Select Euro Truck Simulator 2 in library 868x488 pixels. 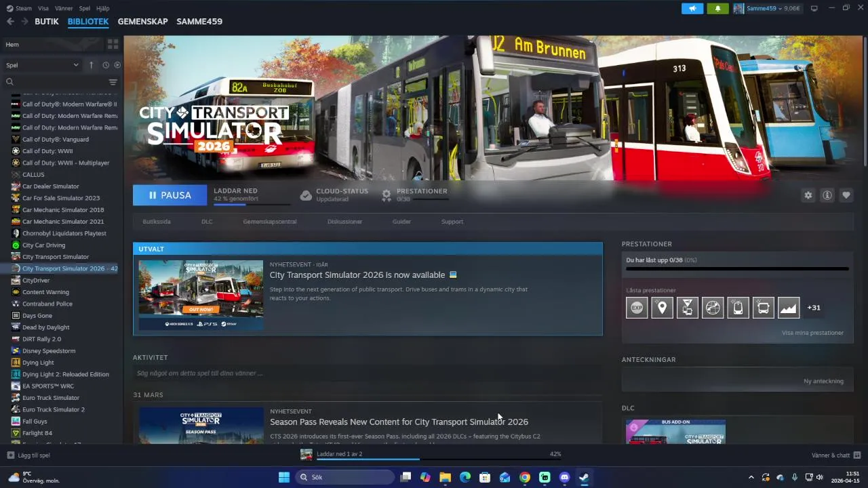point(54,409)
